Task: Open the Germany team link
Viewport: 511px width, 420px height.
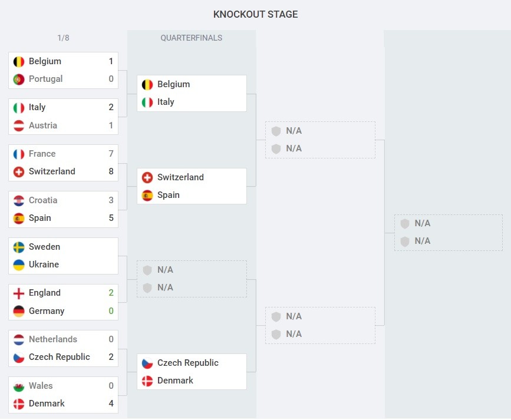Action: coord(47,311)
